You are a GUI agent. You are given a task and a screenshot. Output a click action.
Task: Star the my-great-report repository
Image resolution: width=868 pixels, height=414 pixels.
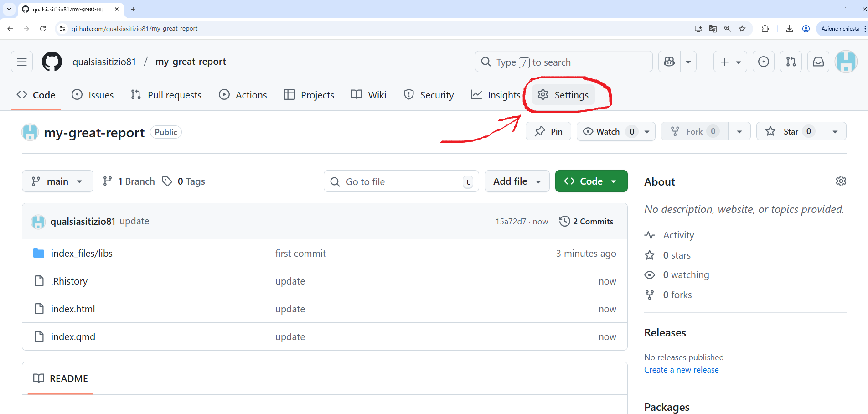789,131
